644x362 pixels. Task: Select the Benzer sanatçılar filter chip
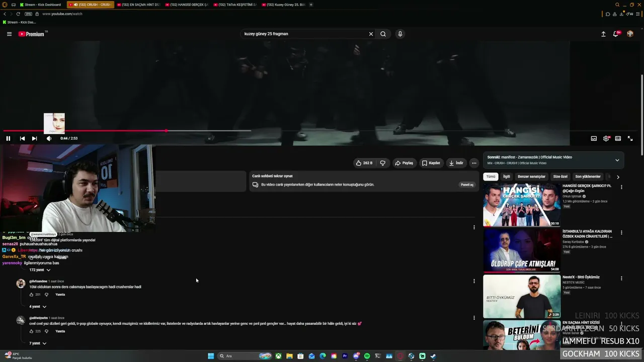531,176
